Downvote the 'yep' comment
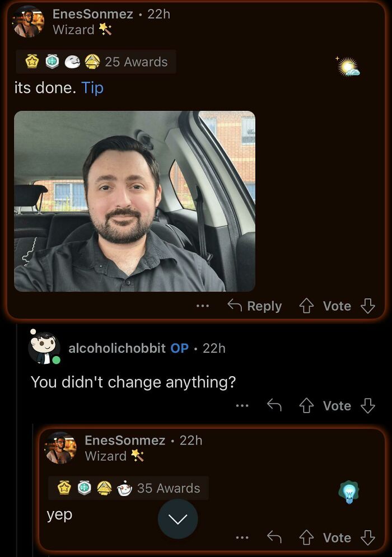Screen dimensions: 392x557 point(367,537)
